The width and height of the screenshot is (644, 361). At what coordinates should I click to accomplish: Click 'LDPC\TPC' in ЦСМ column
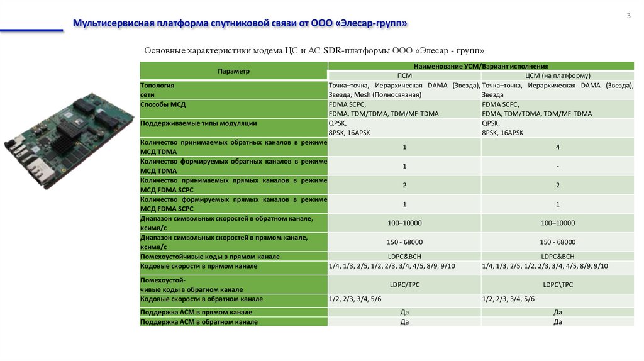558,285
